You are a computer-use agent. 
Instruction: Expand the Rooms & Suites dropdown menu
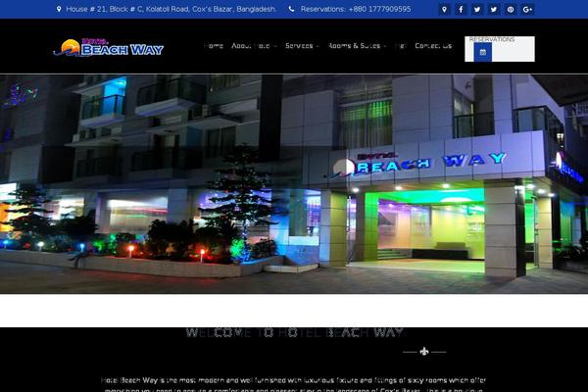[x=357, y=46]
